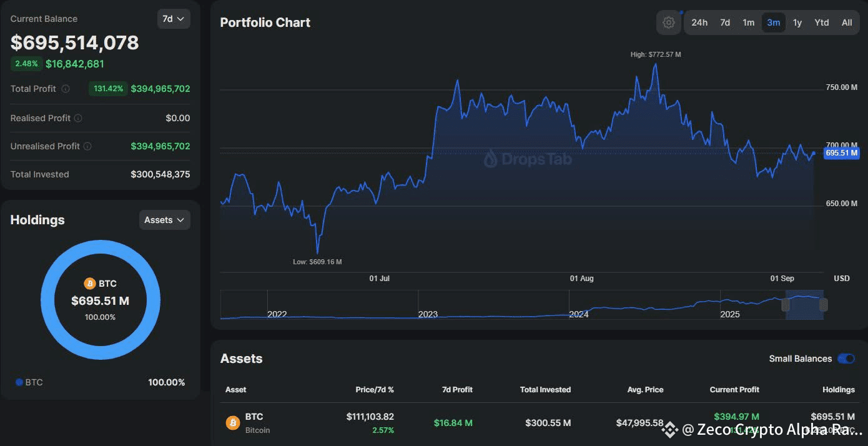Switch chart range to 1y
The width and height of the screenshot is (868, 446).
[x=797, y=22]
